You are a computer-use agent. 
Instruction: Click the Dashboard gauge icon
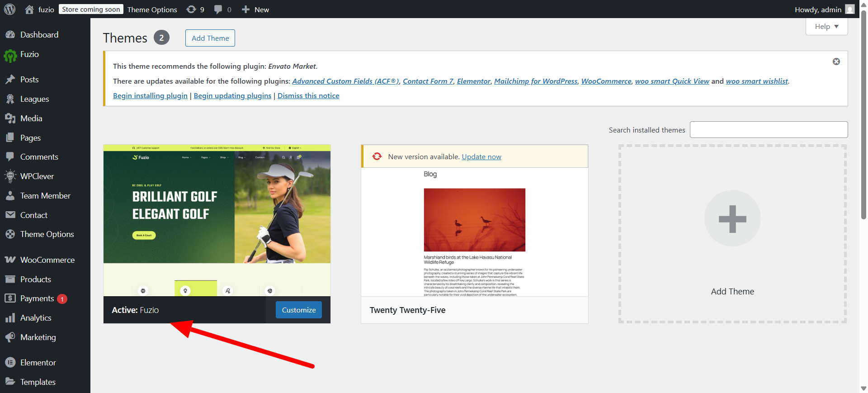point(10,35)
